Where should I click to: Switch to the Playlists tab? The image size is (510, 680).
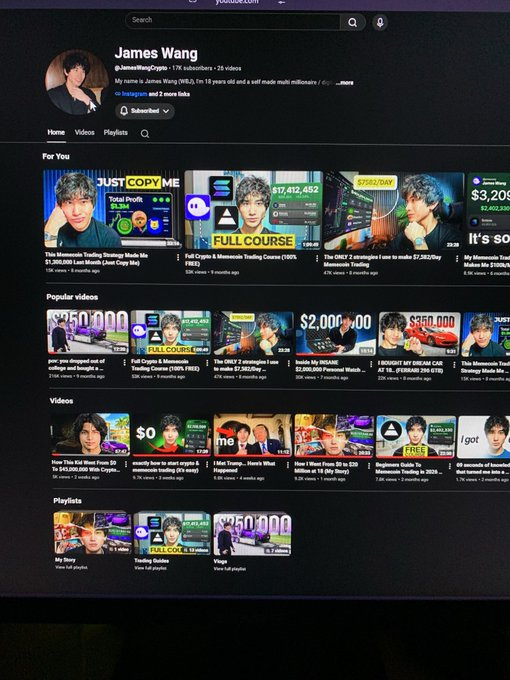(115, 132)
